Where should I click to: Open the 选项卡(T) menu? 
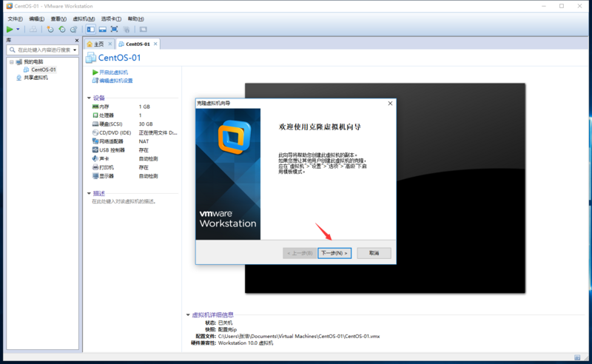click(111, 18)
